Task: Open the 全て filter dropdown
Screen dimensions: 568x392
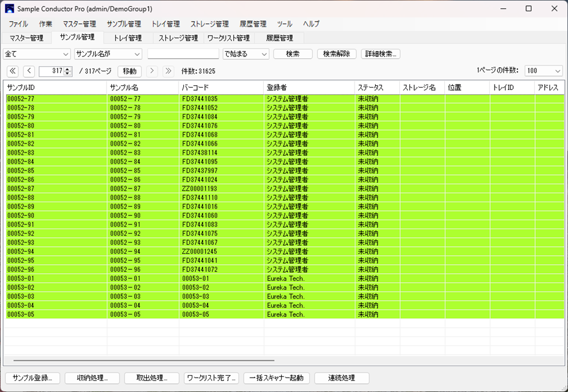Action: (37, 54)
